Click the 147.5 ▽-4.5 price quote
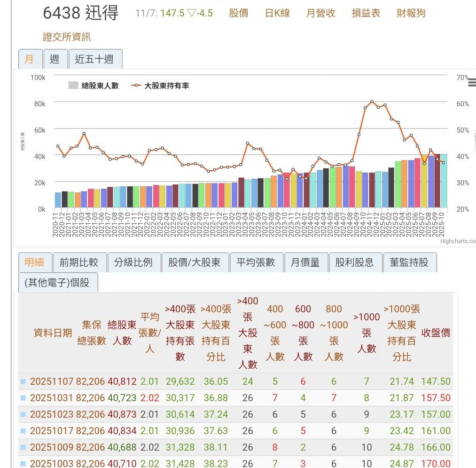Viewport: 476px width, 468px height. [187, 13]
